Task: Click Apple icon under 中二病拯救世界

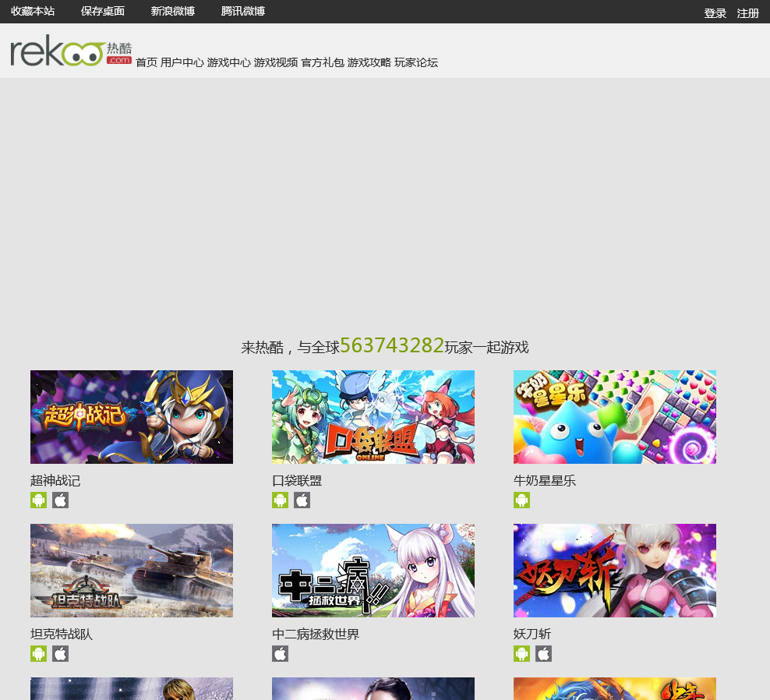Action: coord(281,654)
